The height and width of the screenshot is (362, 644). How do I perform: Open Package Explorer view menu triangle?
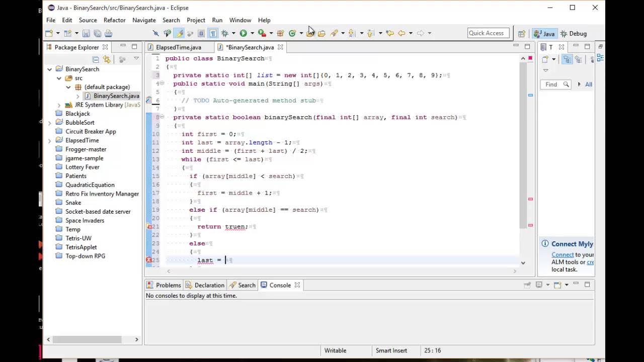(x=136, y=59)
